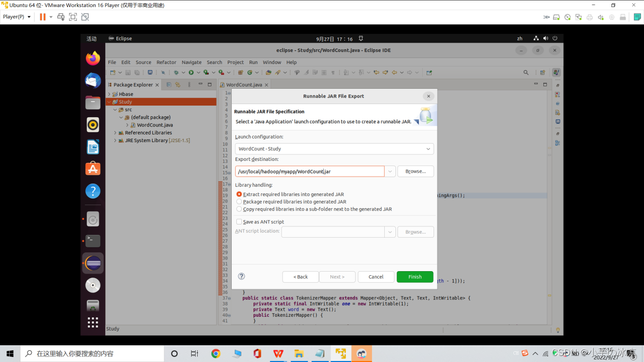Browse for the export destination
This screenshot has width=644, height=362.
click(415, 172)
